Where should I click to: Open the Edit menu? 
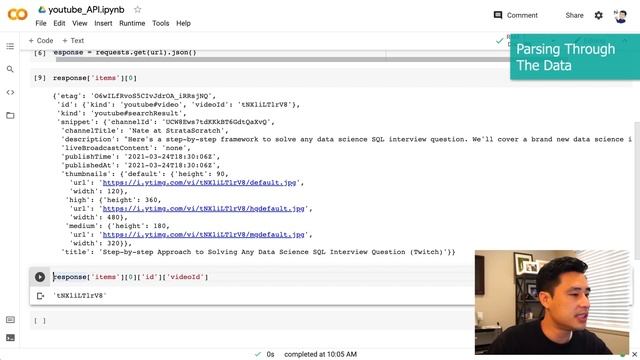[59, 23]
